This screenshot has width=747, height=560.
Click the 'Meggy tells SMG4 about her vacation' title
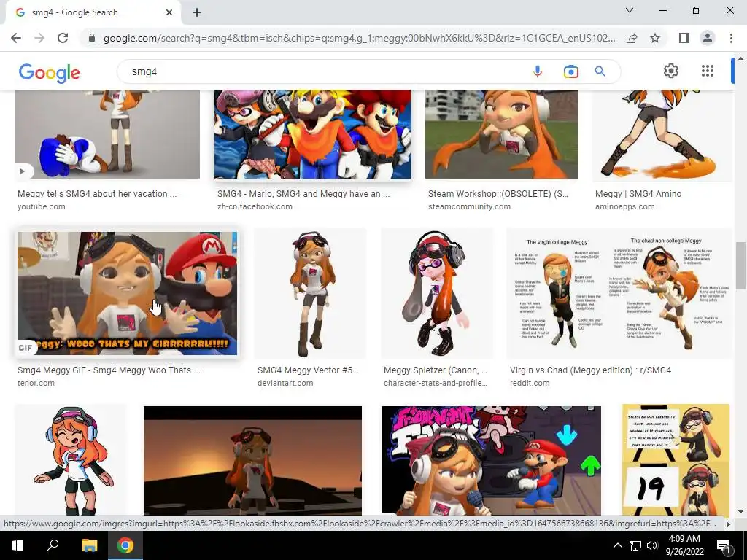point(97,194)
